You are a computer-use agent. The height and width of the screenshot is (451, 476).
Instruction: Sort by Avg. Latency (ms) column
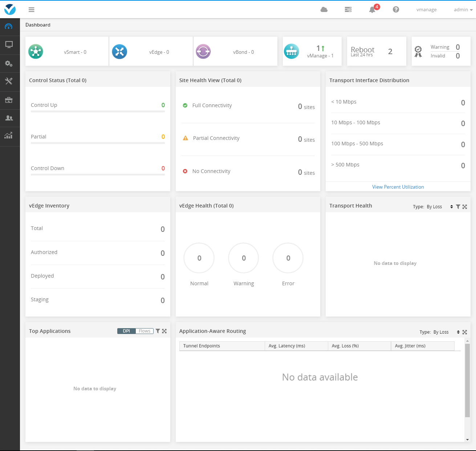pos(296,346)
